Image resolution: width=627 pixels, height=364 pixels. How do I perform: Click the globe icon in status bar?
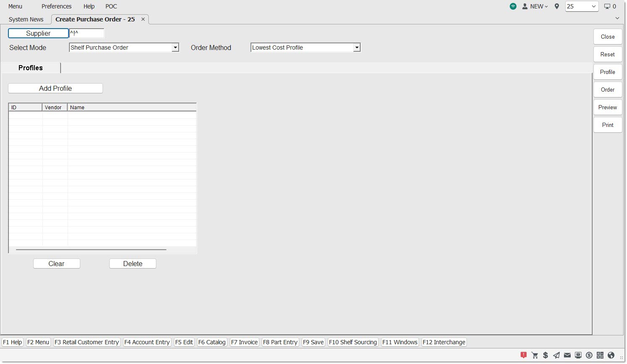pyautogui.click(x=611, y=355)
